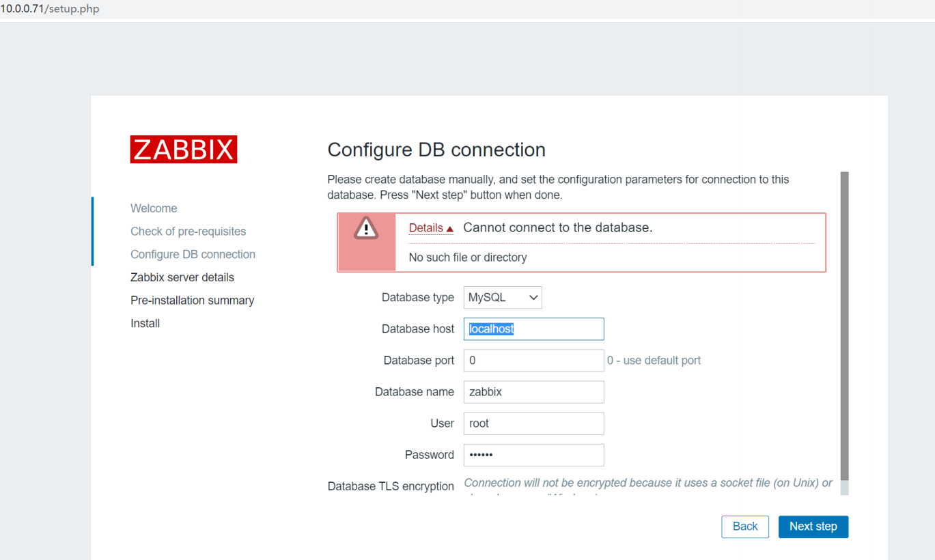Image resolution: width=935 pixels, height=560 pixels.
Task: Select Zabbix server details step
Action: pyautogui.click(x=182, y=277)
